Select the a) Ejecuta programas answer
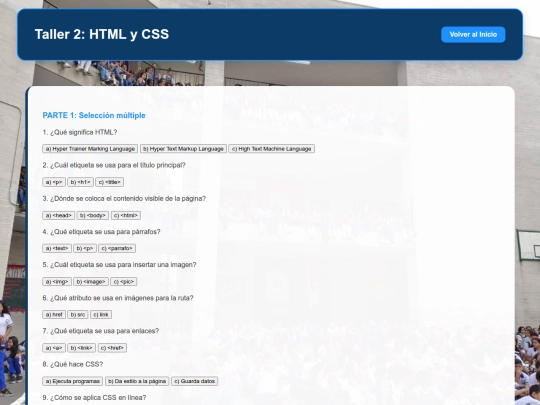 (x=72, y=381)
